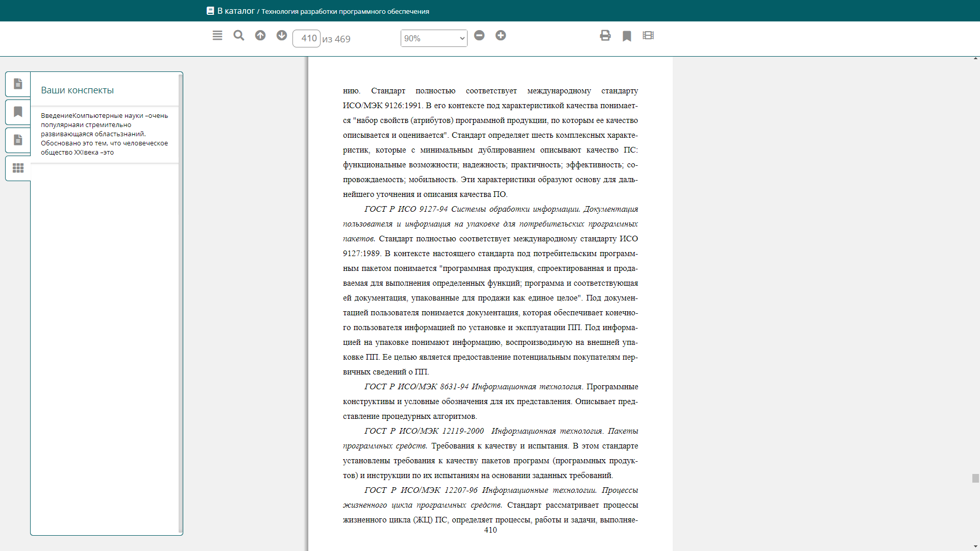Click the book title 'Технология разработки программного обеспечения'
Image resolution: width=980 pixels, height=551 pixels.
click(x=345, y=11)
